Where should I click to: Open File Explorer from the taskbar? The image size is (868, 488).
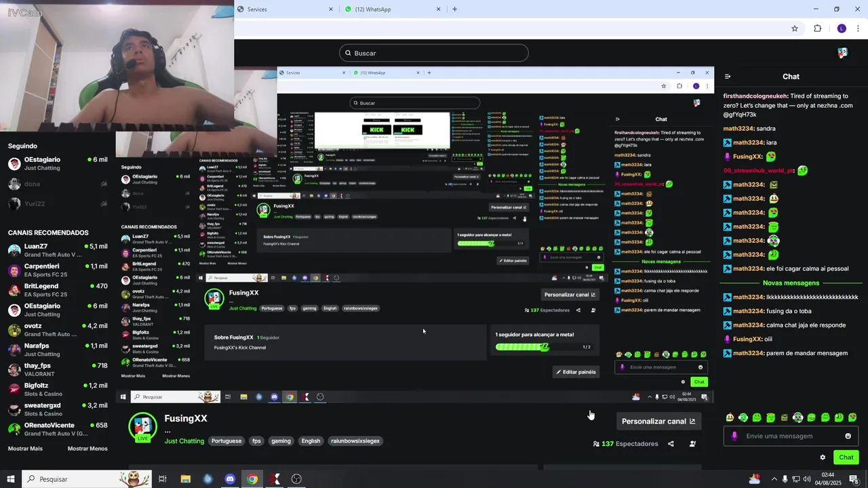(x=185, y=479)
